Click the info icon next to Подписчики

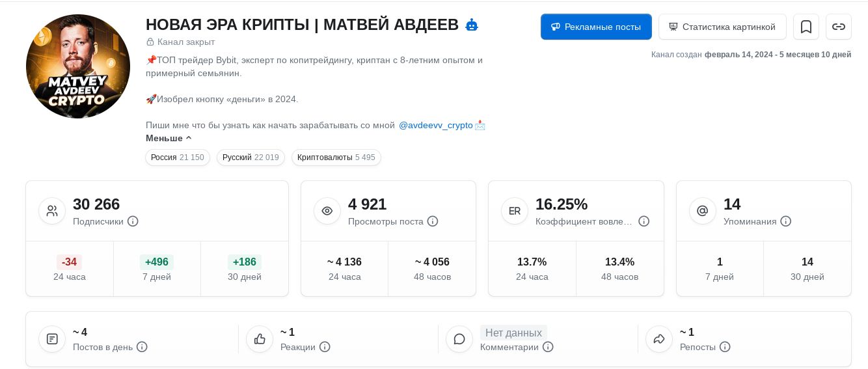133,221
